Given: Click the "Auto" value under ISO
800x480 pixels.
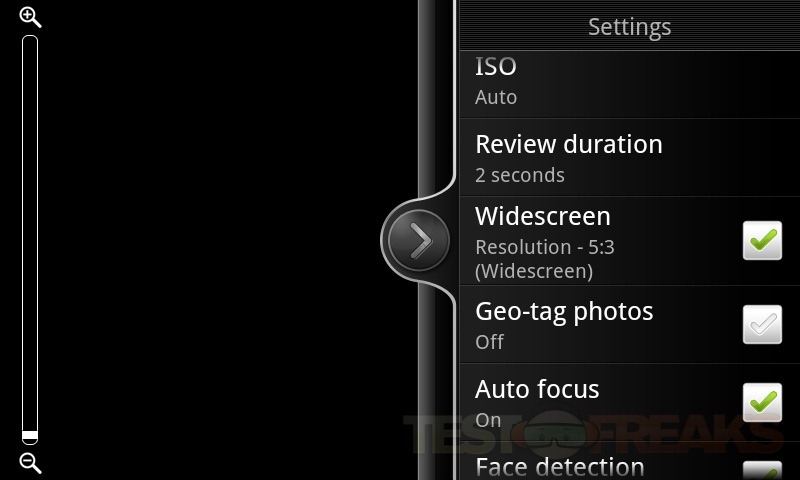Looking at the screenshot, I should pos(496,97).
